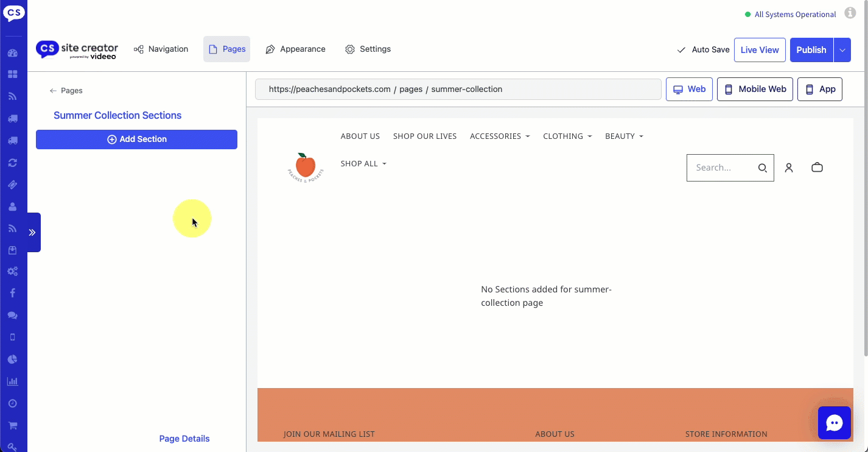This screenshot has width=868, height=452.
Task: Click the Add Section button
Action: (136, 139)
